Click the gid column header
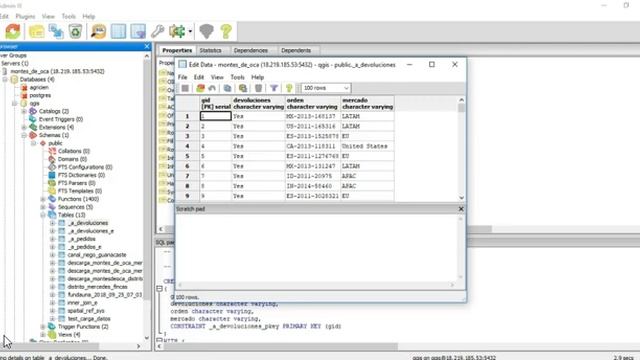The width and height of the screenshot is (640, 360). coord(216,103)
